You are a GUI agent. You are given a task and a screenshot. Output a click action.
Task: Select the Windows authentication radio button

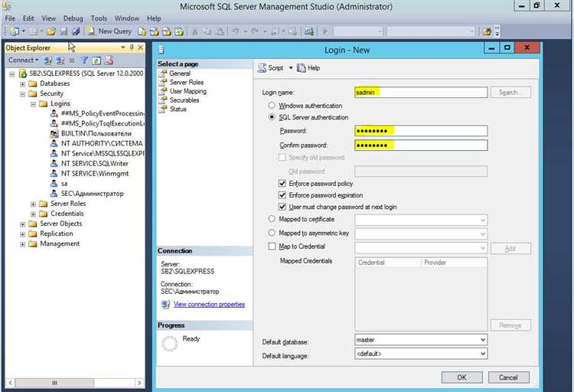coord(272,106)
